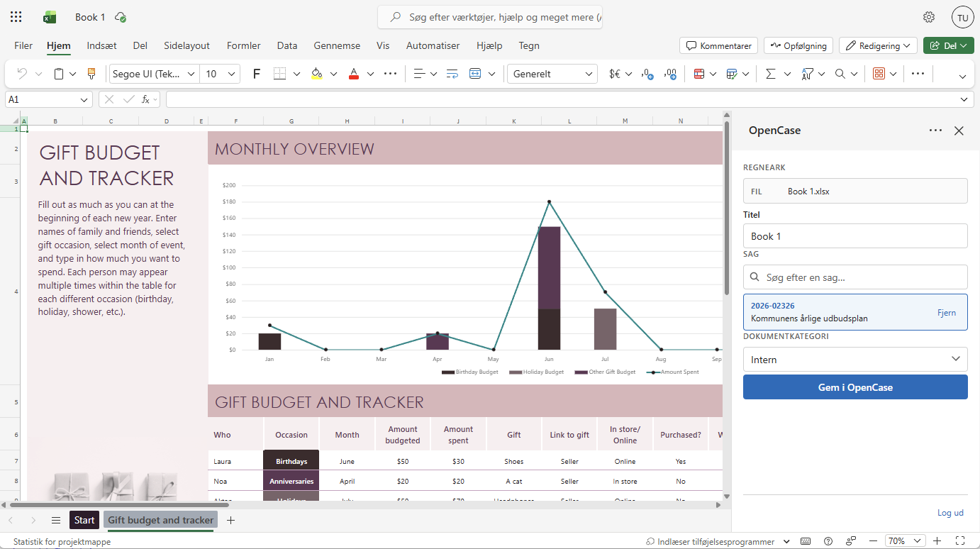The height and width of the screenshot is (549, 980).
Task: Close the OpenCase panel
Action: click(x=959, y=131)
